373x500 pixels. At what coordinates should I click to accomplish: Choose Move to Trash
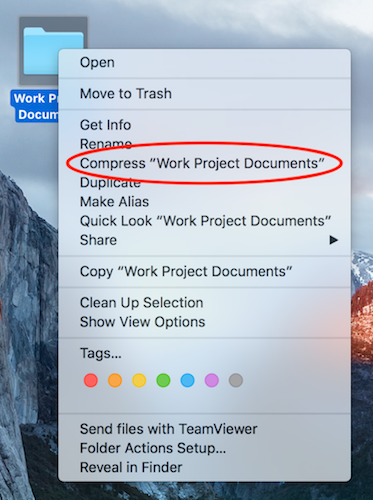point(204,94)
